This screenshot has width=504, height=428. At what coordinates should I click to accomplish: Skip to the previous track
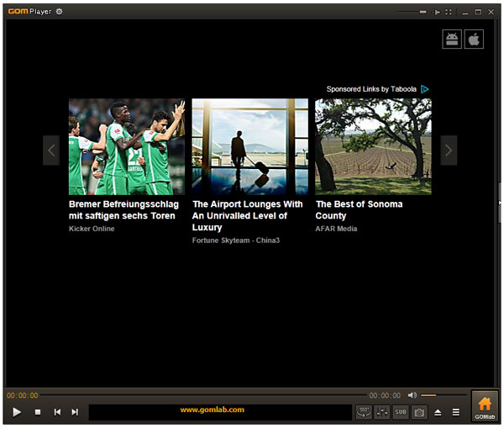[57, 412]
